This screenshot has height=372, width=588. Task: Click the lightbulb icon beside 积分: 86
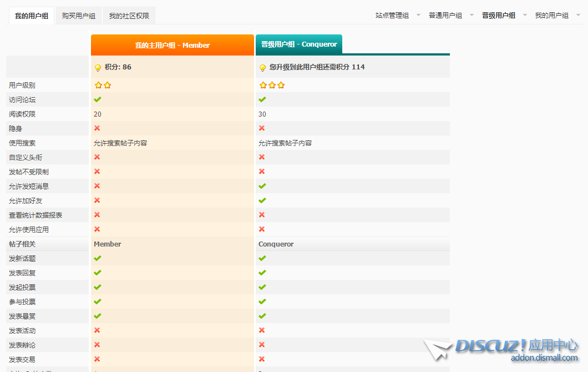point(98,68)
